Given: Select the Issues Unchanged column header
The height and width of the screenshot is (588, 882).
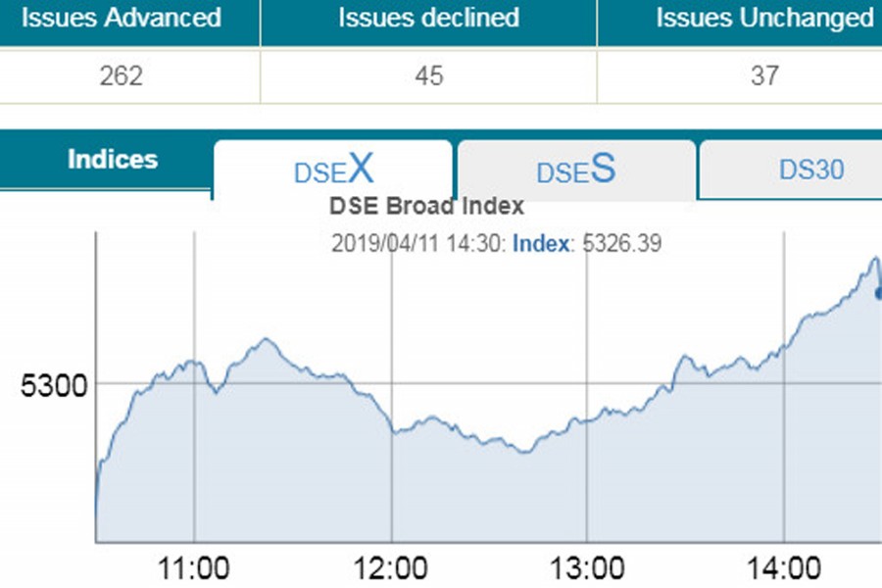Looking at the screenshot, I should pyautogui.click(x=763, y=19).
